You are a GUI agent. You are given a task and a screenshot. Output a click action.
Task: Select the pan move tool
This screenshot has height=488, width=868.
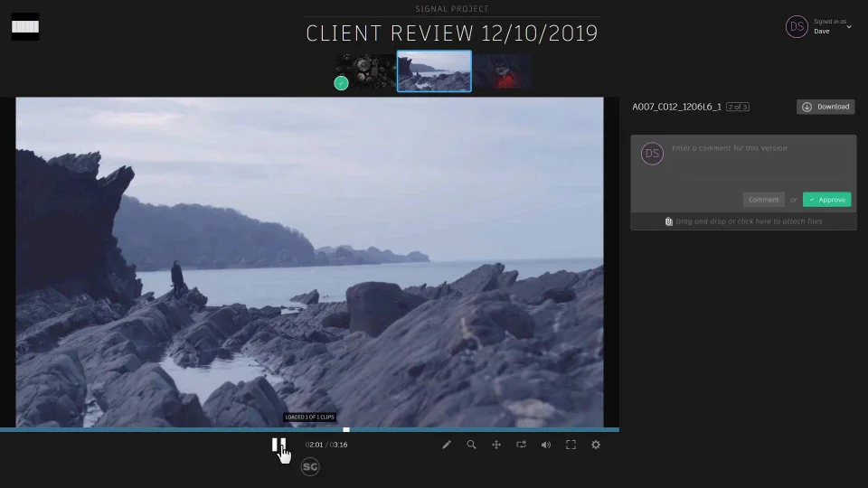point(496,445)
